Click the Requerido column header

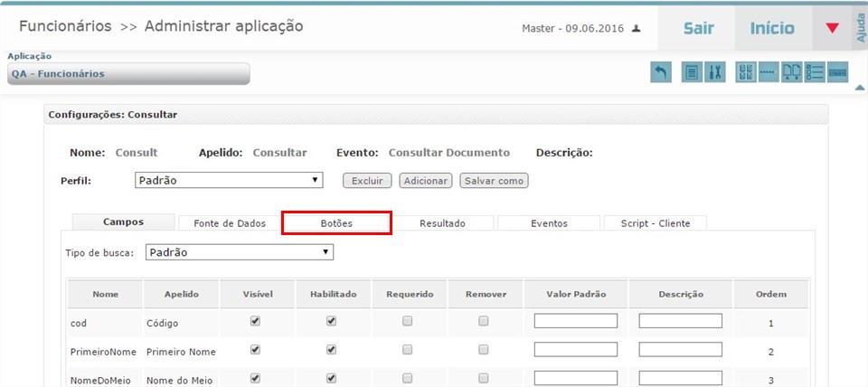[410, 294]
